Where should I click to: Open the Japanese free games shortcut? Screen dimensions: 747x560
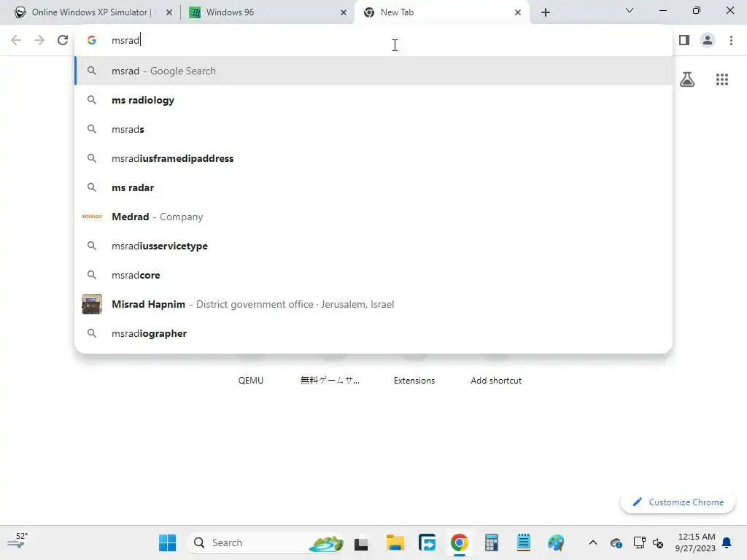(330, 381)
